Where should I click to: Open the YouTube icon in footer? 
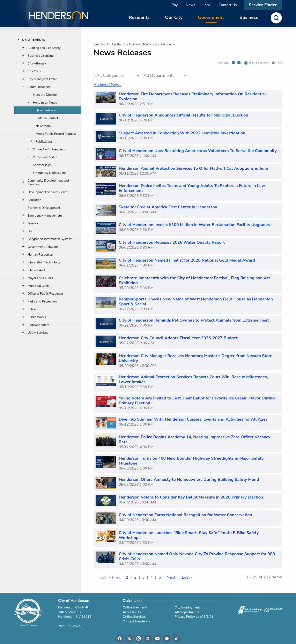click(157, 638)
